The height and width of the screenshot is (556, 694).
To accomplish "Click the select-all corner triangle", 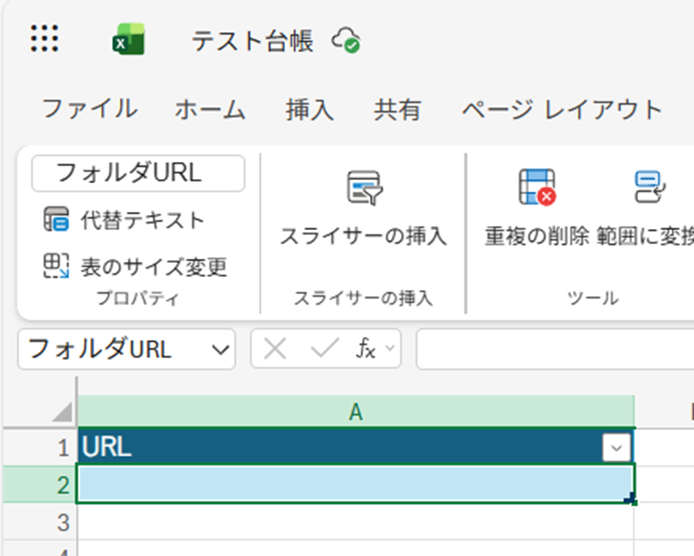I will coord(62,412).
